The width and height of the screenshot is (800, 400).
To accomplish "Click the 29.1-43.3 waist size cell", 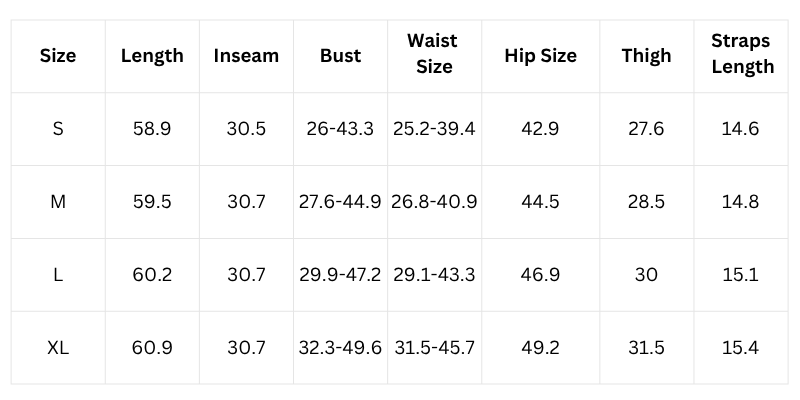I will click(x=434, y=275).
